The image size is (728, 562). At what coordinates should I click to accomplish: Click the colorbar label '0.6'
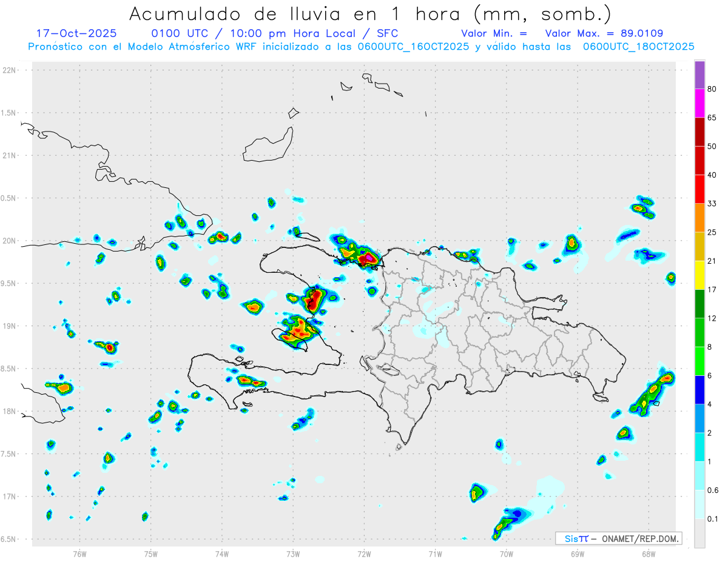713,490
